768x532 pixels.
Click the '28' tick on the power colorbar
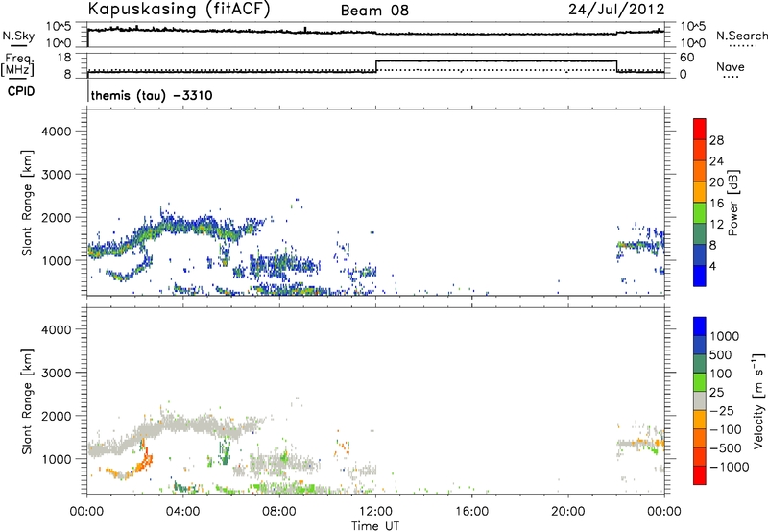(x=716, y=140)
